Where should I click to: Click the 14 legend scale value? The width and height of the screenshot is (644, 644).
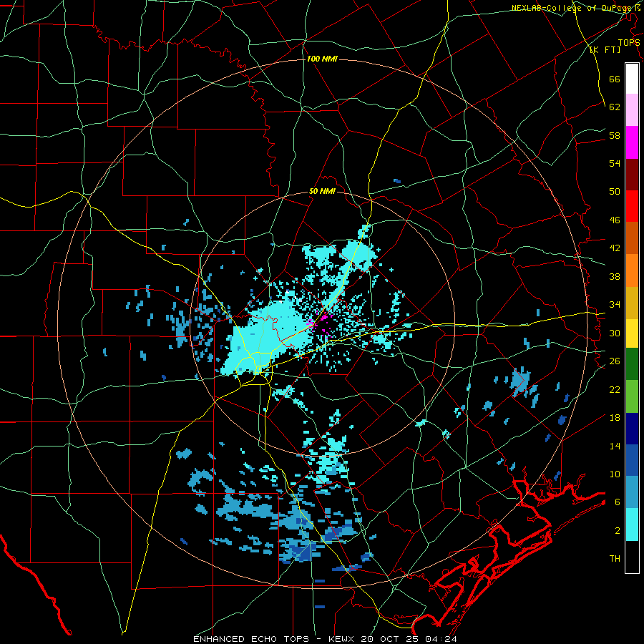(615, 446)
